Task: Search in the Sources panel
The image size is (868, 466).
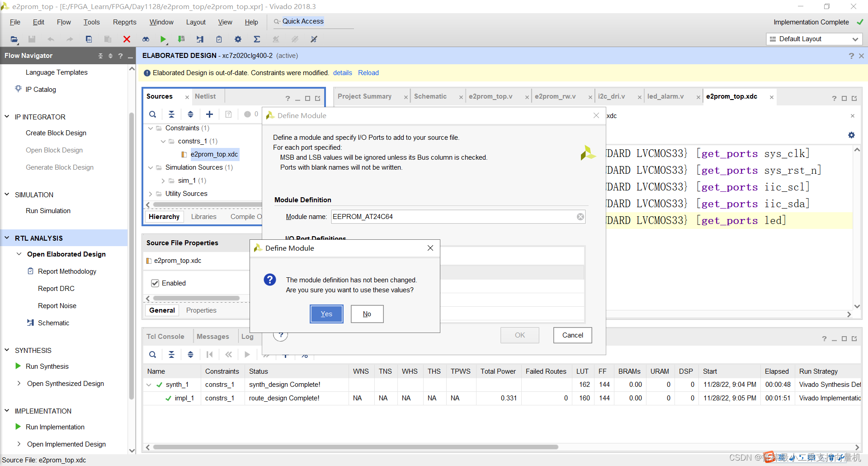Action: click(153, 114)
